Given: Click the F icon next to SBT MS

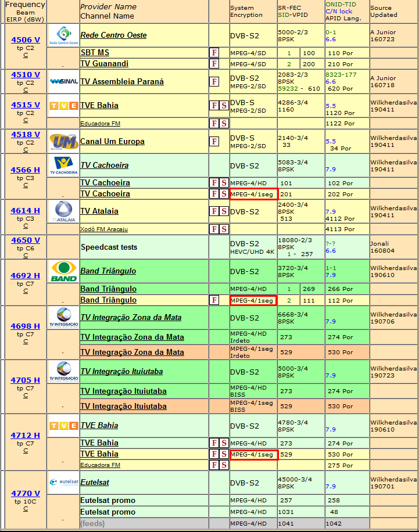Looking at the screenshot, I should pyautogui.click(x=214, y=53).
